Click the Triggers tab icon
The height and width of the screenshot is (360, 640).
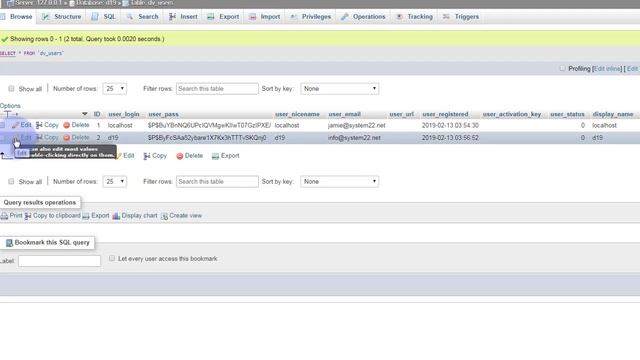pos(446,17)
